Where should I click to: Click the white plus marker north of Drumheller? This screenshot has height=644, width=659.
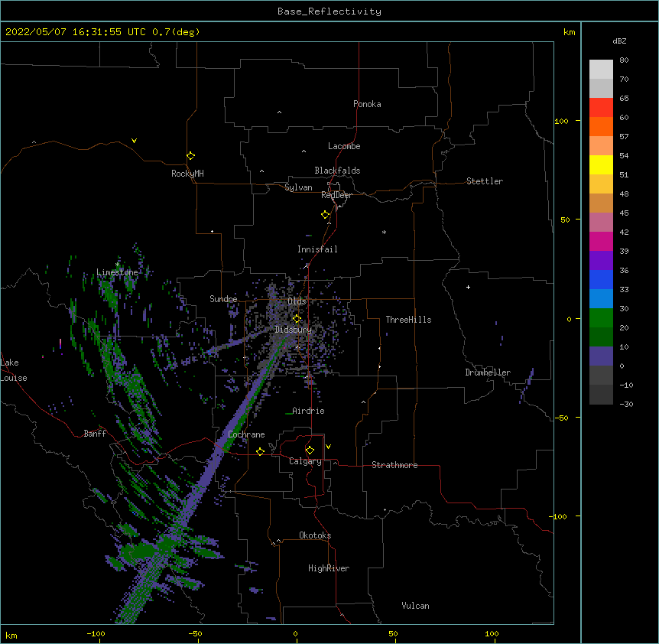468,287
